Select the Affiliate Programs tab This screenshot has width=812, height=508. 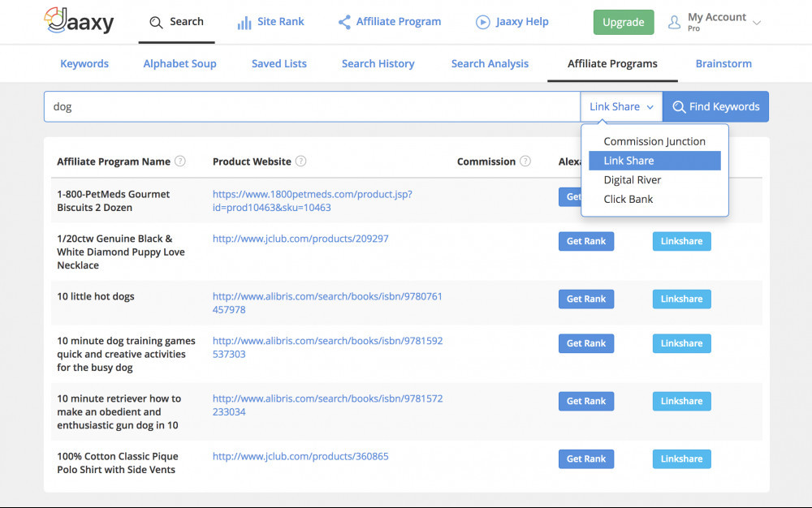pyautogui.click(x=612, y=63)
